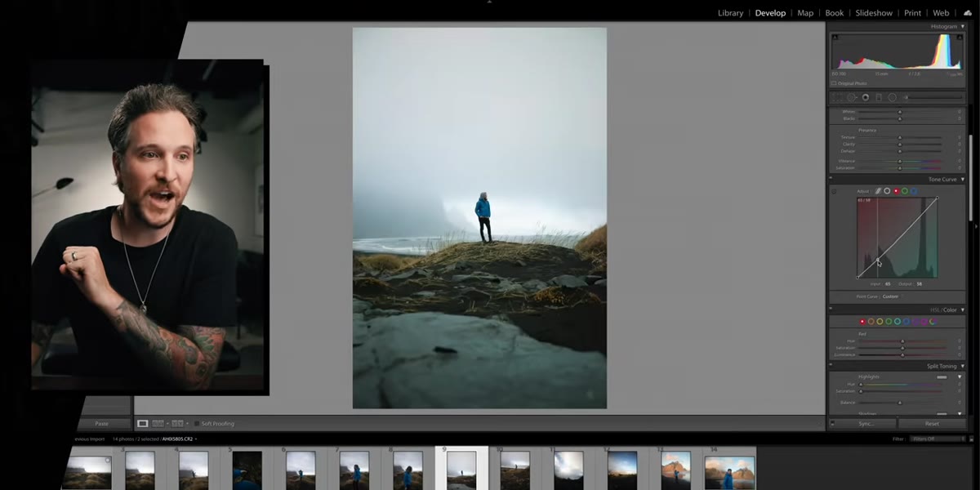
Task: Select the red channel curve
Action: pos(896,191)
